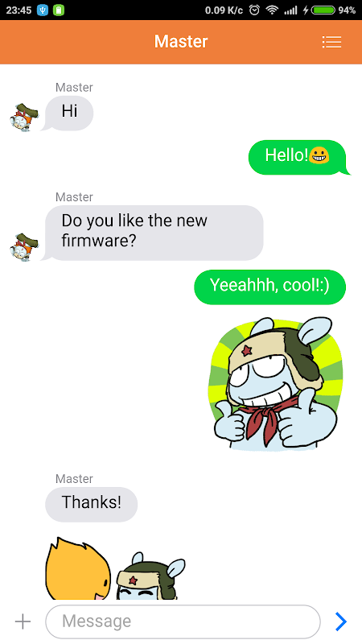Tap the blue send arrow

click(x=341, y=621)
